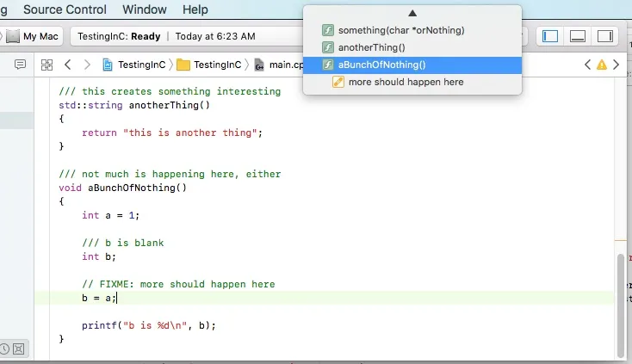This screenshot has width=632, height=364.
Task: Select anotherThing() in the jump list
Action: 412,47
